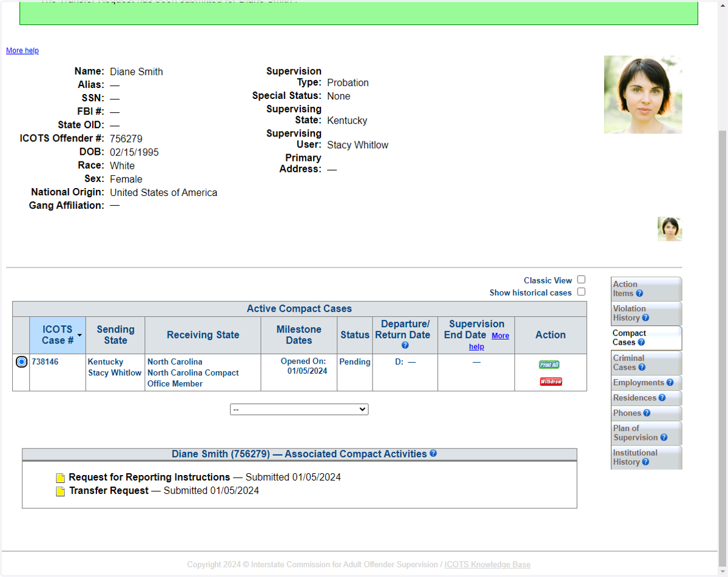The width and height of the screenshot is (728, 577).
Task: Click Supervising User Stacy Whitlow value
Action: (357, 145)
